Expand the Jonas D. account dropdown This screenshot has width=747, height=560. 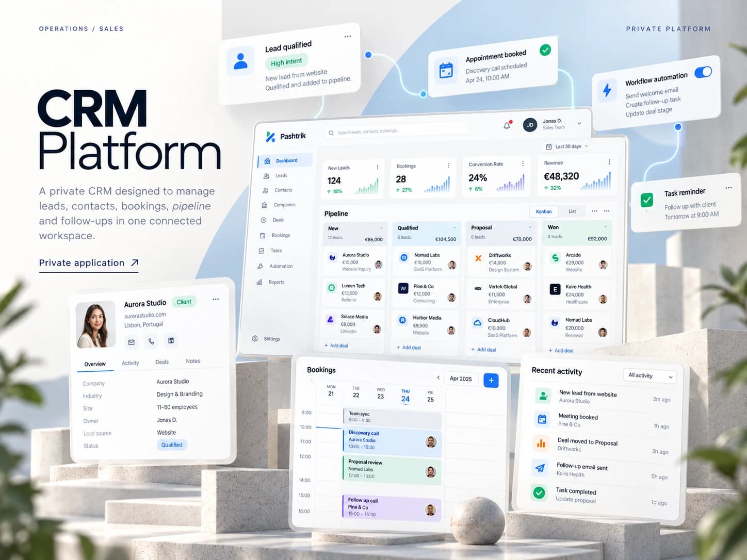(x=579, y=123)
